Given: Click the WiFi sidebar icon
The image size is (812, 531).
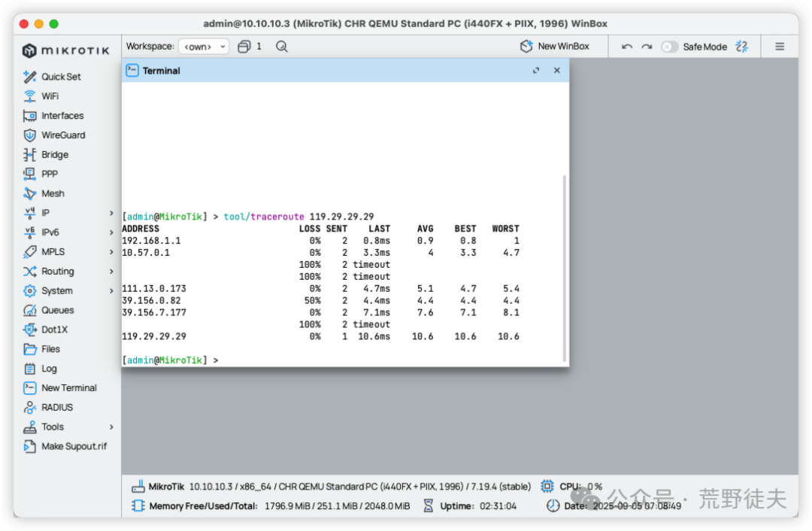Looking at the screenshot, I should tap(29, 96).
